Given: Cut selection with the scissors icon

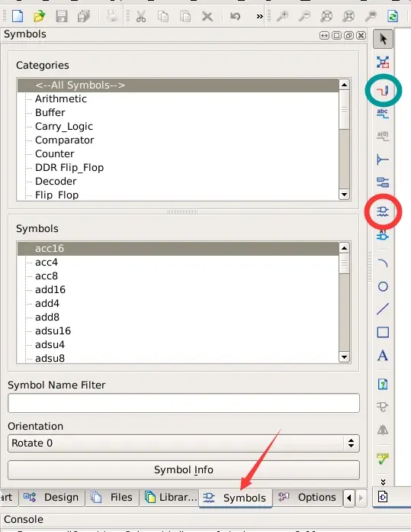Looking at the screenshot, I should point(141,16).
